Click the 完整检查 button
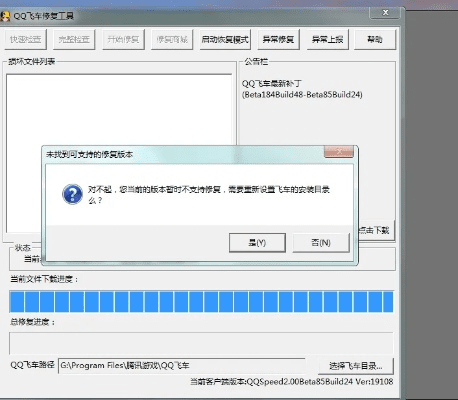The image size is (458, 400). click(74, 39)
